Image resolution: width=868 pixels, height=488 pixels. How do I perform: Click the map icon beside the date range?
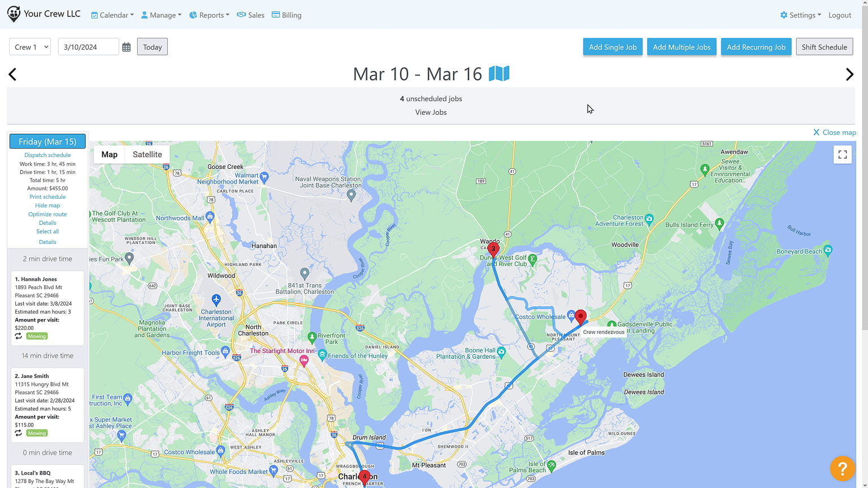click(x=499, y=73)
